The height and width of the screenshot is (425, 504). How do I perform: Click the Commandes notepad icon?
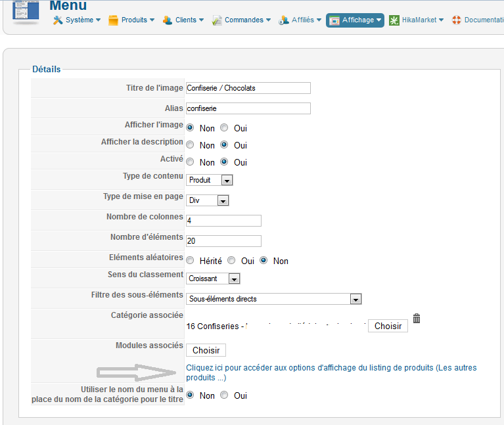[217, 20]
